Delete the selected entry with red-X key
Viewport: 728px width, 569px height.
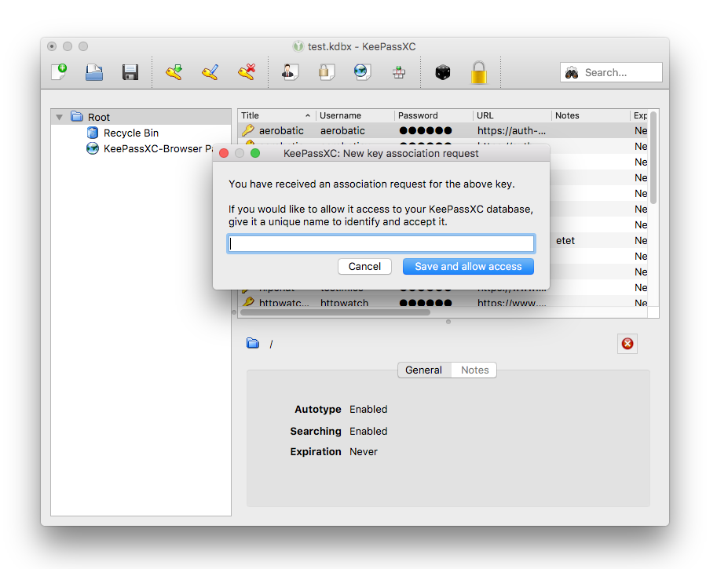[x=247, y=72]
